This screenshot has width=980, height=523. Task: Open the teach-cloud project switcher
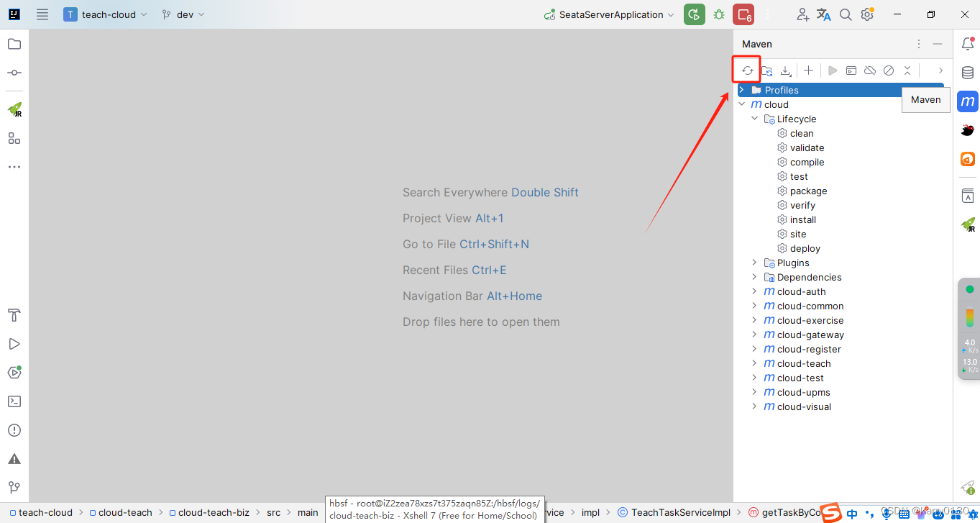(105, 14)
